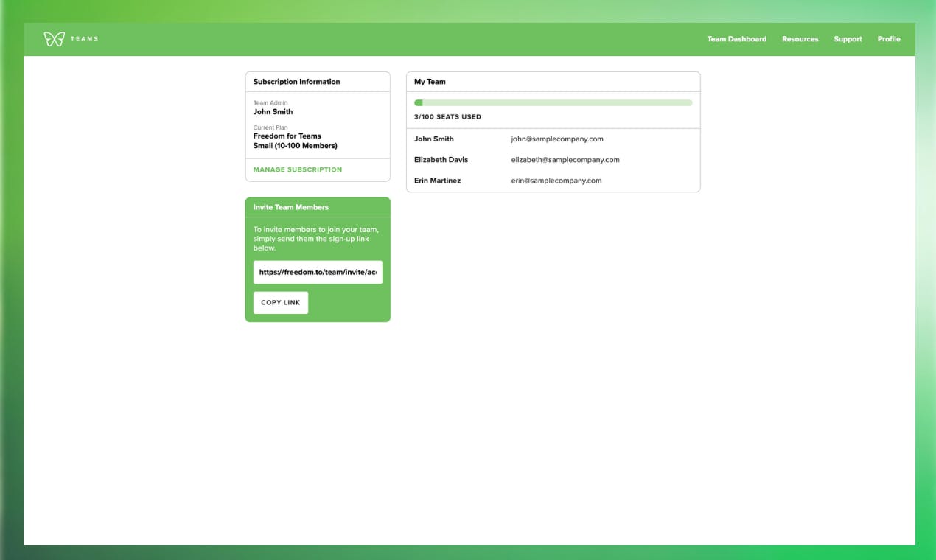Open the Resources nav item
936x560 pixels.
coord(800,39)
